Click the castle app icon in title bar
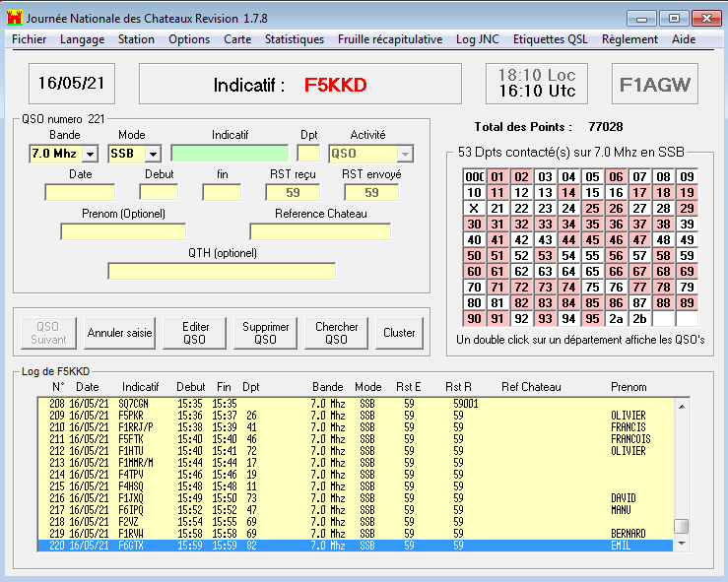Screen dimensions: 728x582 [14, 18]
